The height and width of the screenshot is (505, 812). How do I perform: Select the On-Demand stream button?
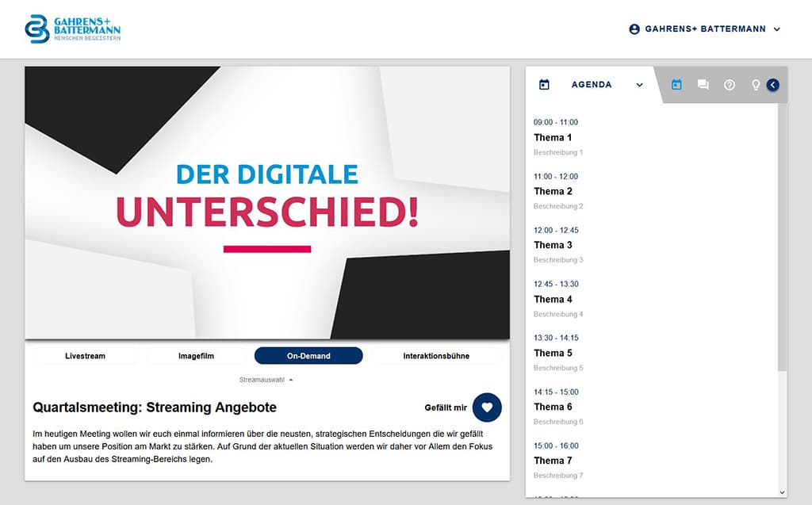pyautogui.click(x=308, y=356)
